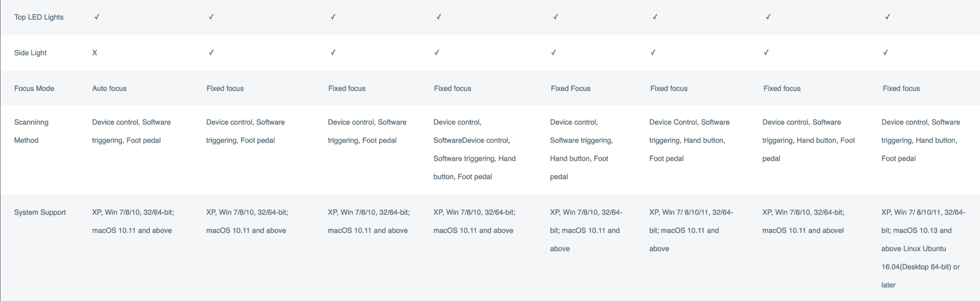Click Side Light checkmark in sixth product column
The image size is (980, 301).
653,53
